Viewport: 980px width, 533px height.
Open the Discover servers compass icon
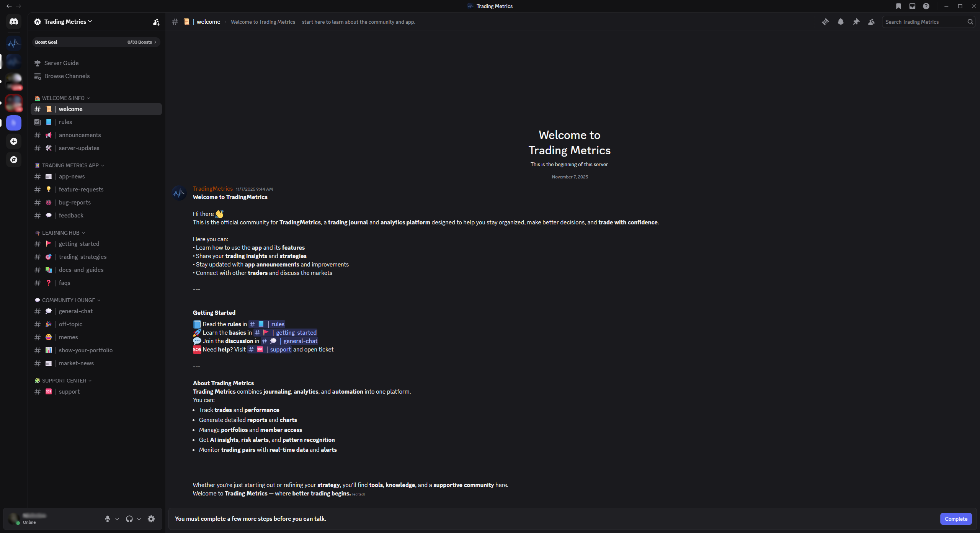[x=14, y=160]
